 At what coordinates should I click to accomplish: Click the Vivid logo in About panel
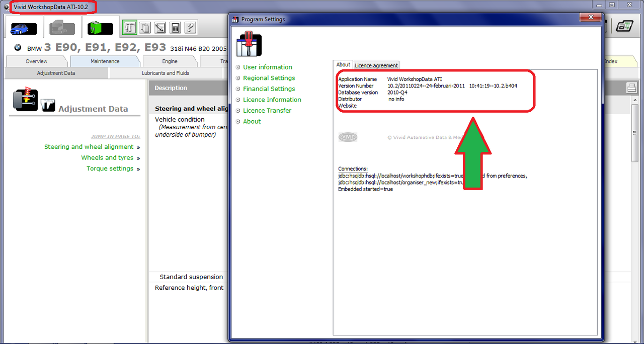(348, 137)
